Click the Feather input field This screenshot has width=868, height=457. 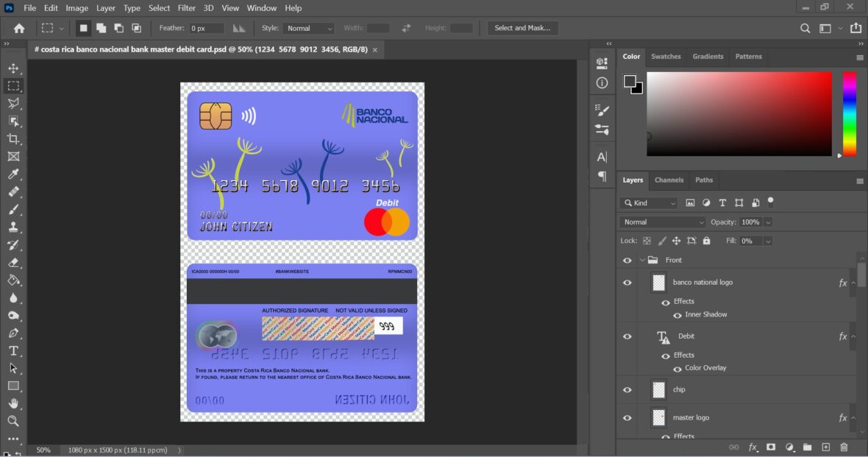[x=206, y=28]
